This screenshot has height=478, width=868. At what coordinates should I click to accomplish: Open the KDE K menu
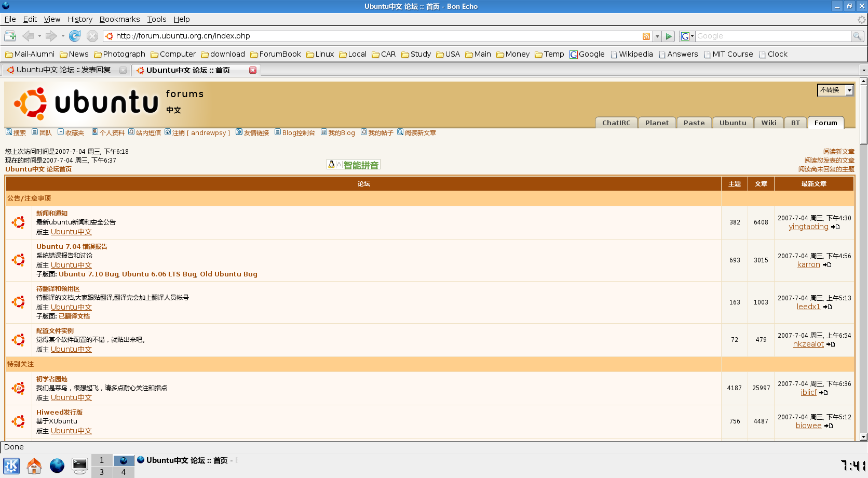[x=11, y=466]
